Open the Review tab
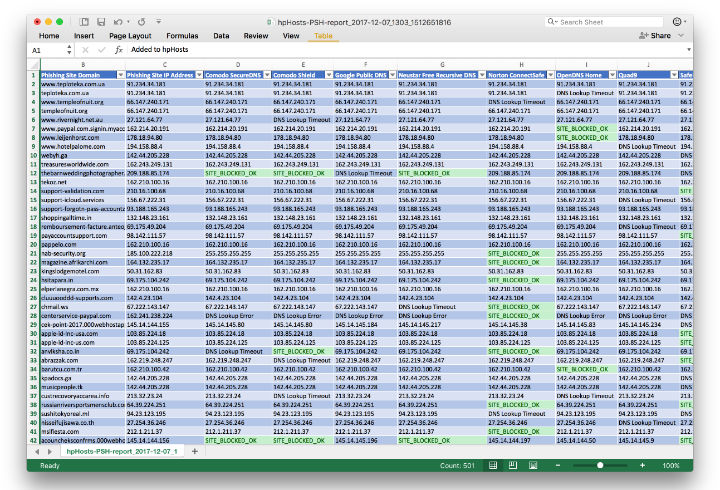This screenshot has width=720, height=490. tap(256, 35)
